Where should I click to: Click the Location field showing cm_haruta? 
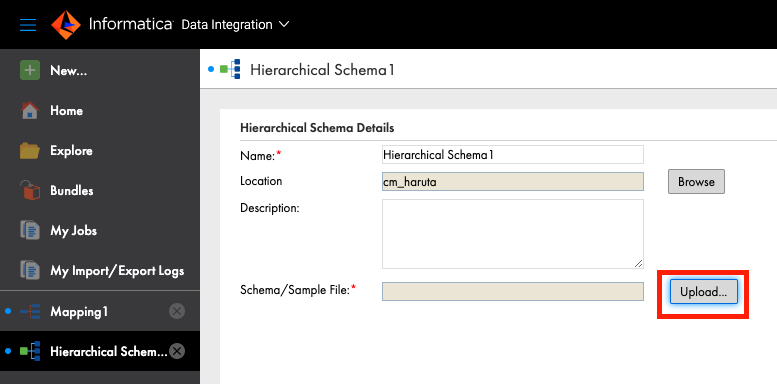tap(513, 182)
